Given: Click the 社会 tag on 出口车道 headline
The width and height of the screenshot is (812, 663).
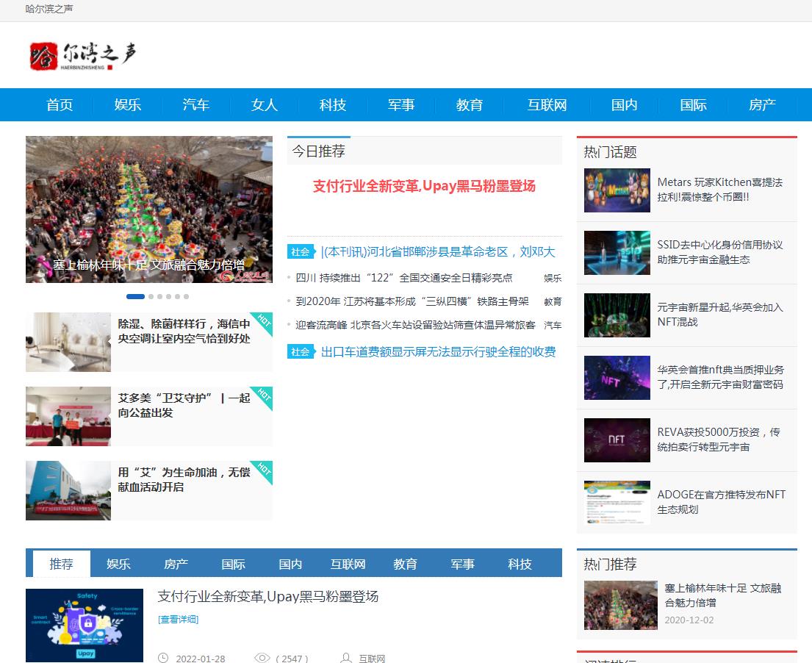Looking at the screenshot, I should (301, 351).
